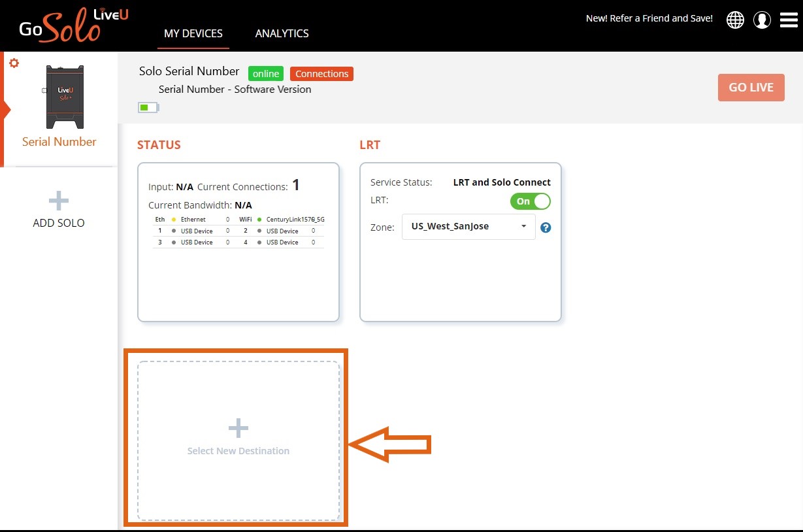The image size is (803, 532).
Task: Click the Serial Number device label in sidebar
Action: tap(59, 142)
